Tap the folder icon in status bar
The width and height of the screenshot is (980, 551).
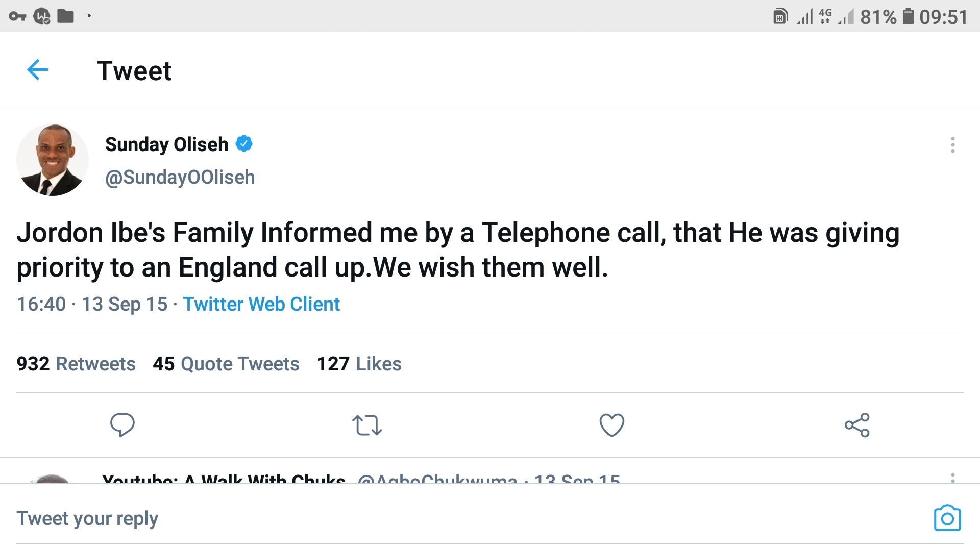pyautogui.click(x=65, y=16)
